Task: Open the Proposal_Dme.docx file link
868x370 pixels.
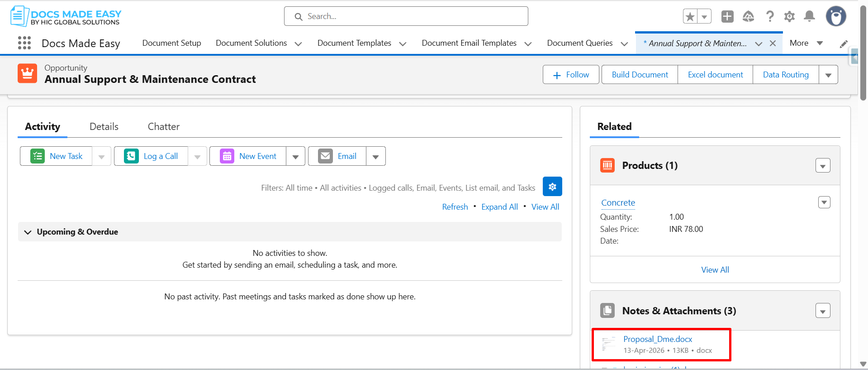Action: coord(658,339)
